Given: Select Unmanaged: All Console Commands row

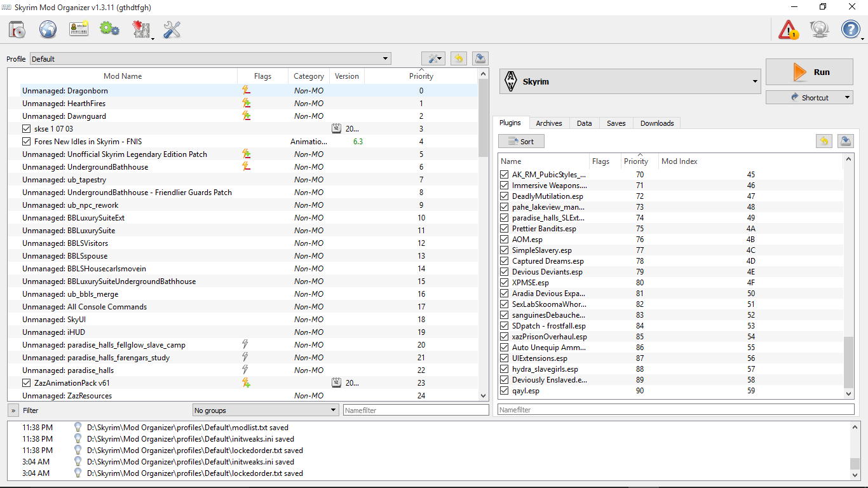Looking at the screenshot, I should point(243,307).
